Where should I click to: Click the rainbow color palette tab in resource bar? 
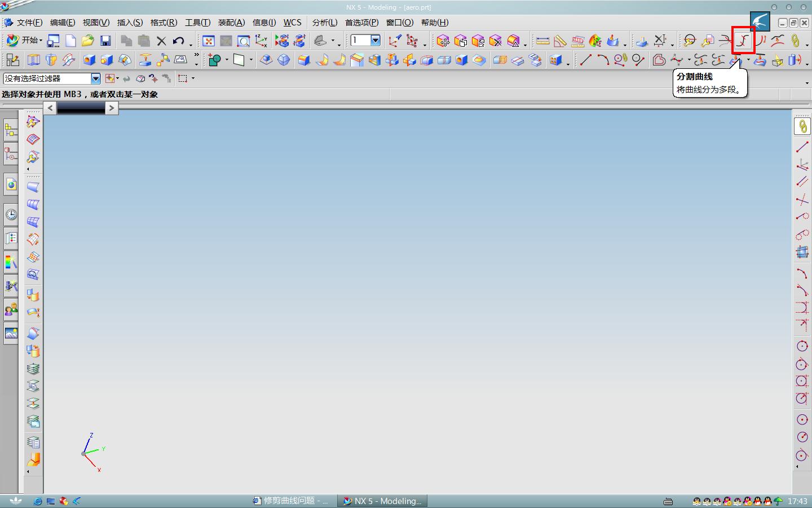(x=11, y=262)
